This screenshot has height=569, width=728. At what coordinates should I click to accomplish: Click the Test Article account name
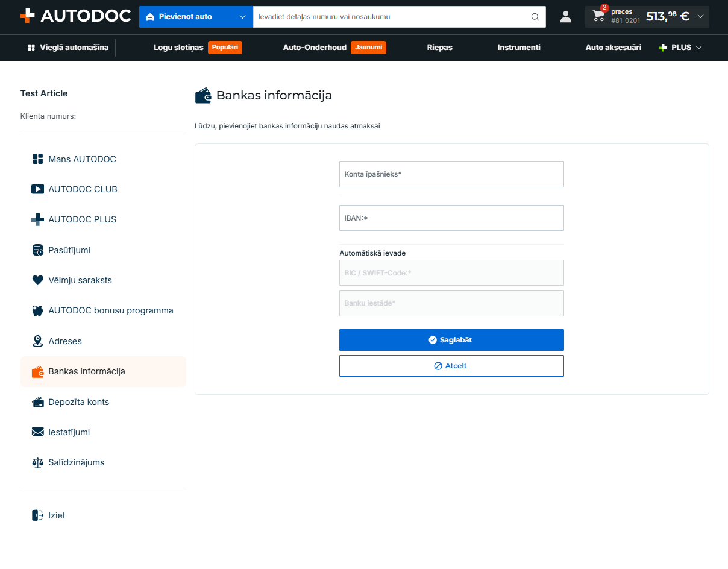click(44, 93)
